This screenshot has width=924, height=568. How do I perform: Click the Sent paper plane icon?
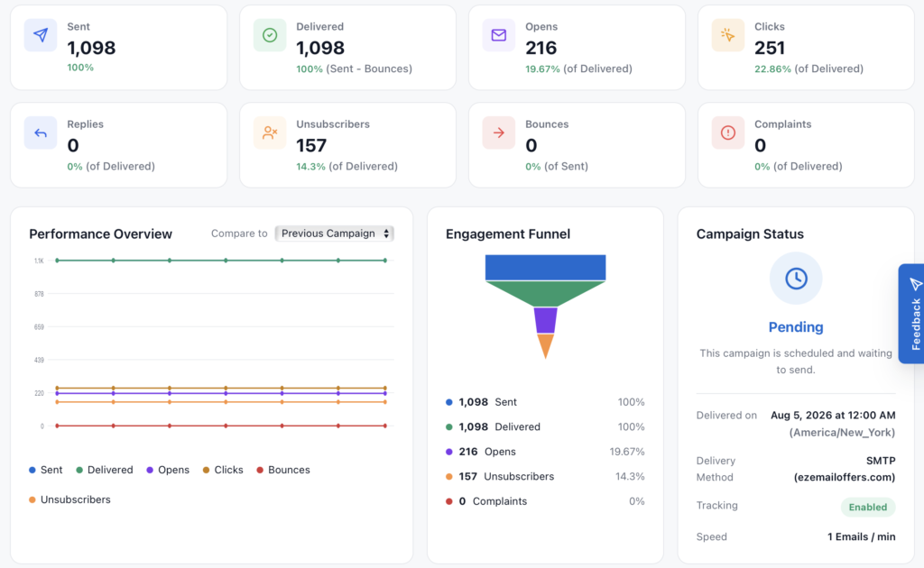pos(41,35)
